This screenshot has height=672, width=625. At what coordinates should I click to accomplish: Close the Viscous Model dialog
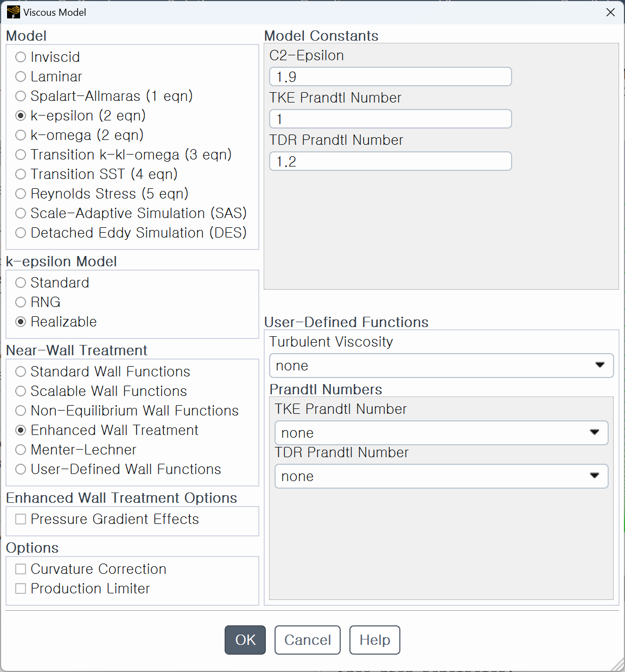610,12
